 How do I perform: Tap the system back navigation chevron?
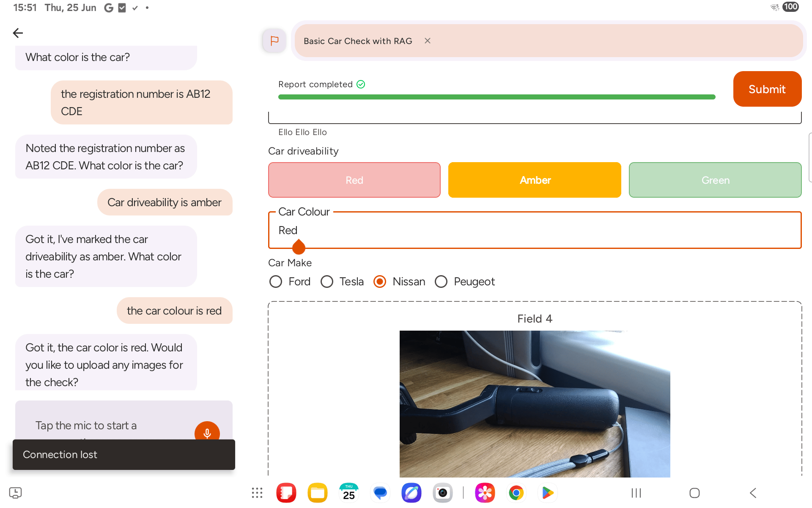(753, 493)
